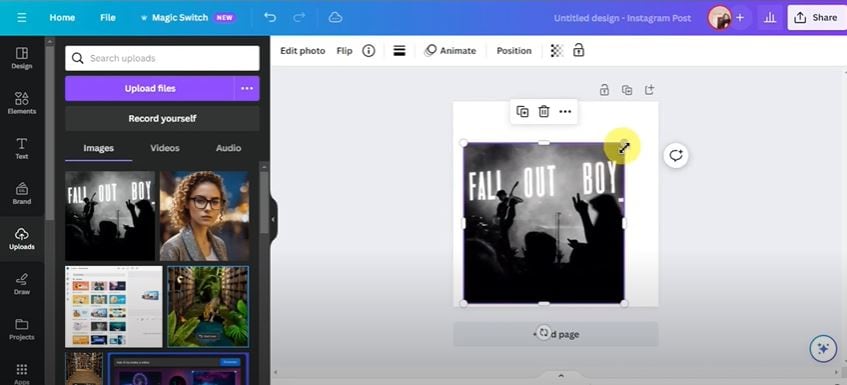Collapse the side panel with arrow handle

click(273, 219)
